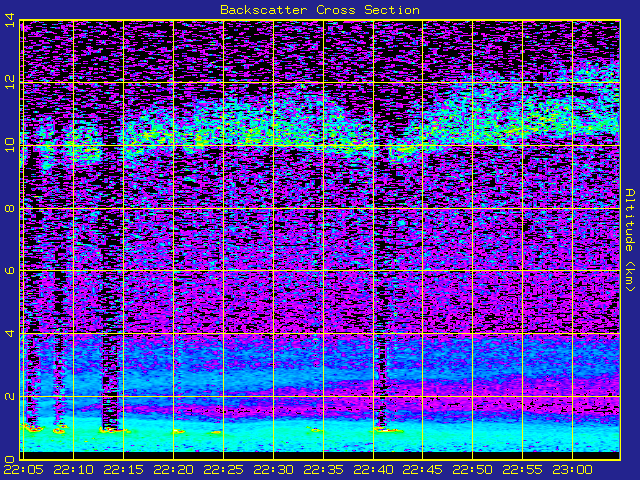Click the 22:25 time label
The height and width of the screenshot is (480, 640).
[x=223, y=470]
